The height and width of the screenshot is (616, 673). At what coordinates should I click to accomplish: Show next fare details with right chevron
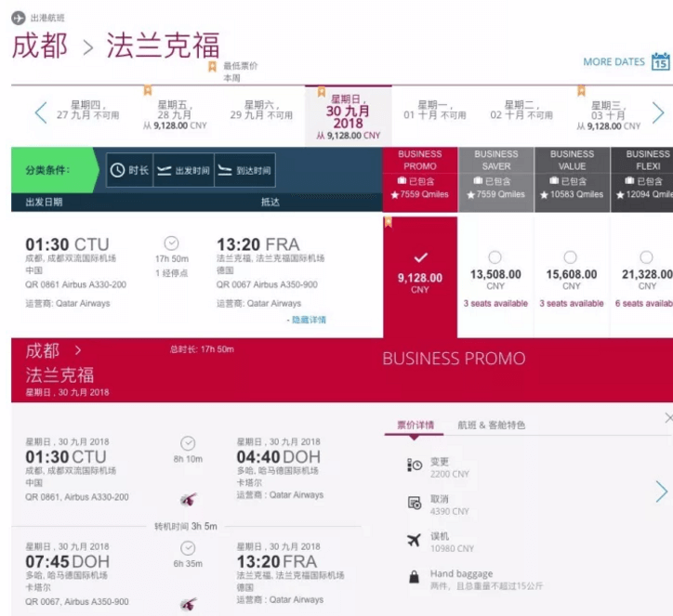(x=662, y=491)
